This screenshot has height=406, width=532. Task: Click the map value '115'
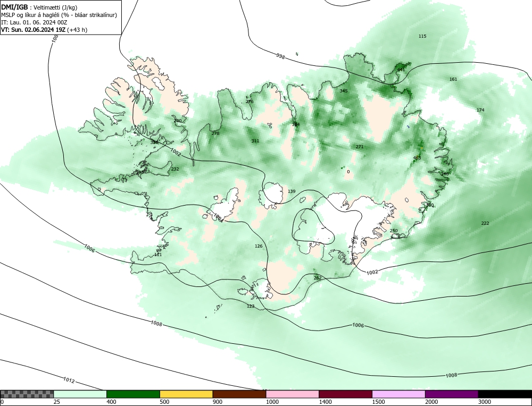[x=422, y=36]
